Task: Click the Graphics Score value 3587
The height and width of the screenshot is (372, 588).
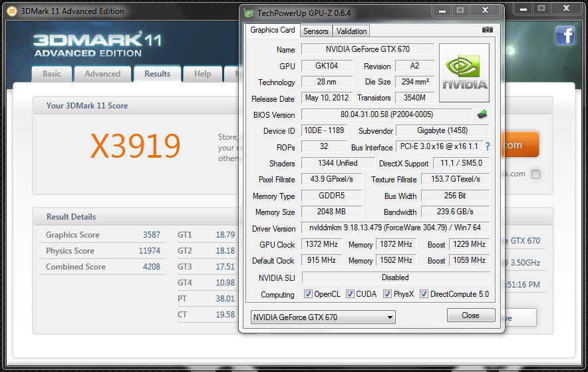Action: (152, 235)
